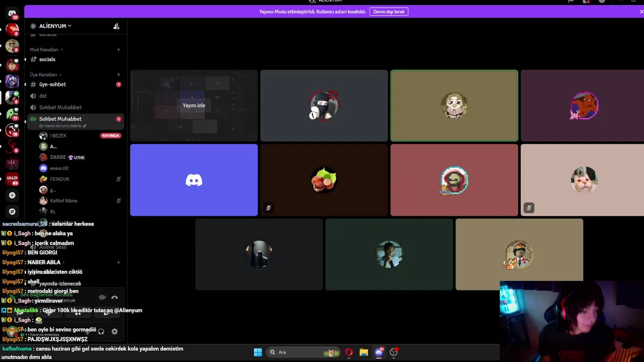This screenshot has width=644, height=362.
Task: Select the speaking blonde avatar tile
Action: tap(454, 106)
